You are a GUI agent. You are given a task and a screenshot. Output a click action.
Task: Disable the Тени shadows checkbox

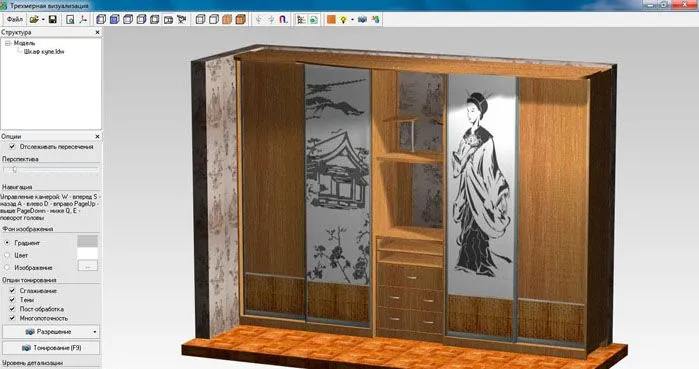[x=12, y=300]
